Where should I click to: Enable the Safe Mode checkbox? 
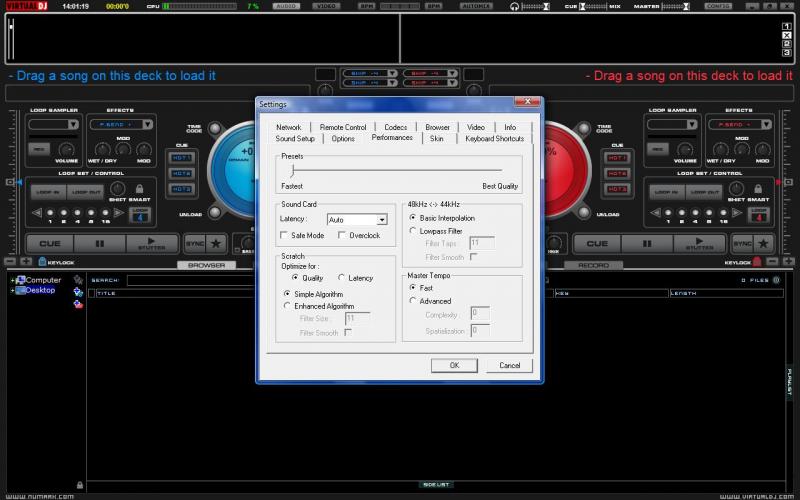284,235
